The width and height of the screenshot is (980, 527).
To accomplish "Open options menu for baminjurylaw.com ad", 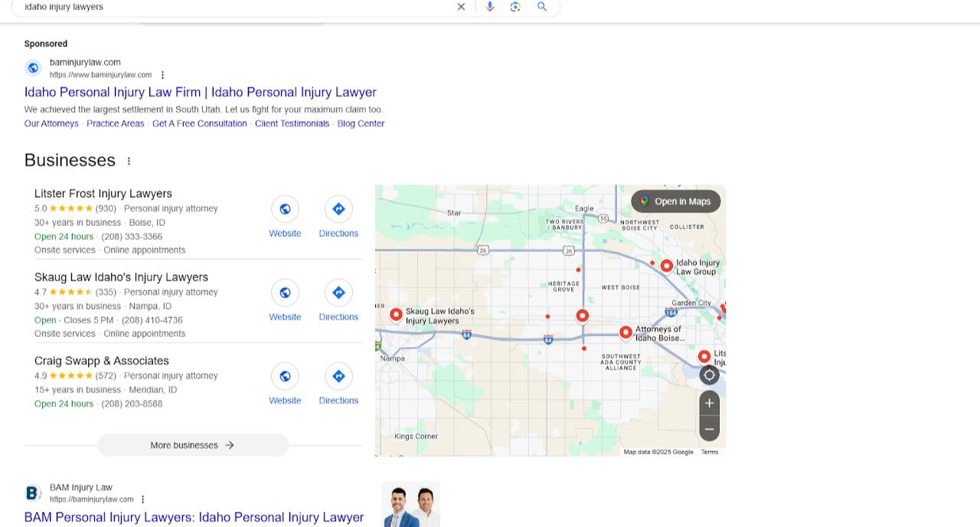I will click(162, 75).
